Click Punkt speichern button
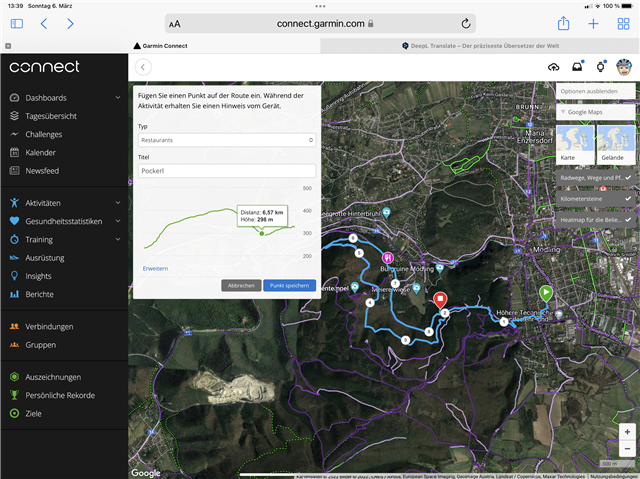The height and width of the screenshot is (479, 640). coord(289,285)
